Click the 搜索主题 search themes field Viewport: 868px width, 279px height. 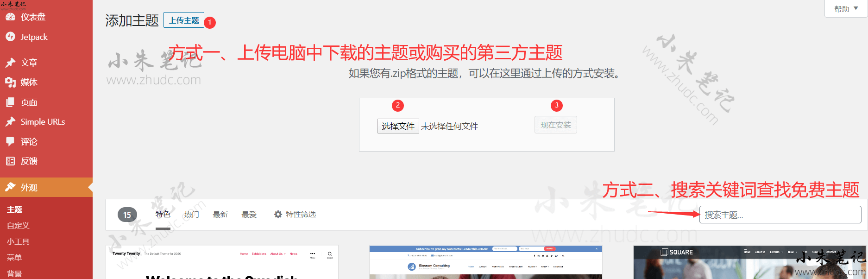780,215
